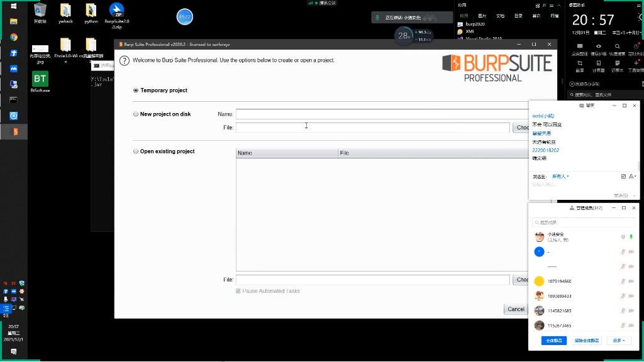
Task: Select the New project on disk option
Action: (x=136, y=114)
